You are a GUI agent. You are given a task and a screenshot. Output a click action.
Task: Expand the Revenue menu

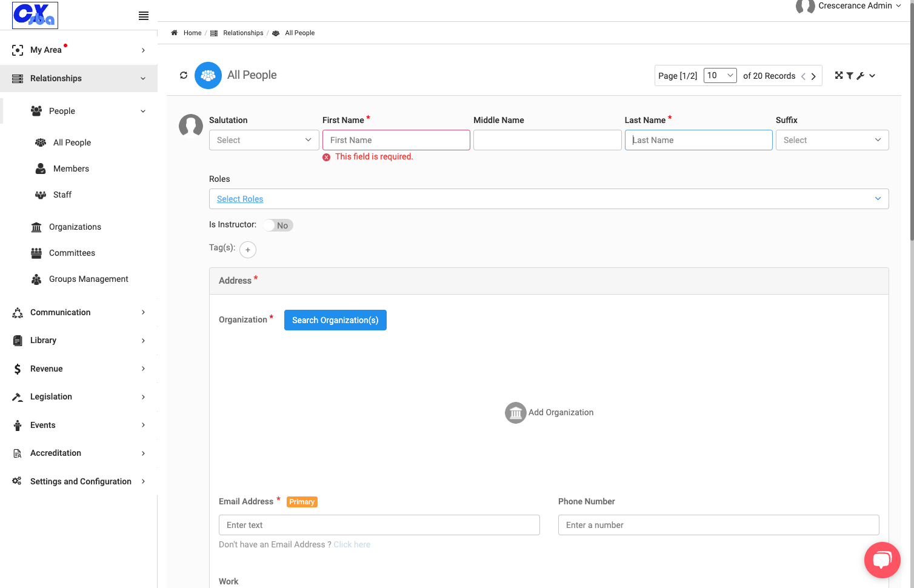pos(79,369)
